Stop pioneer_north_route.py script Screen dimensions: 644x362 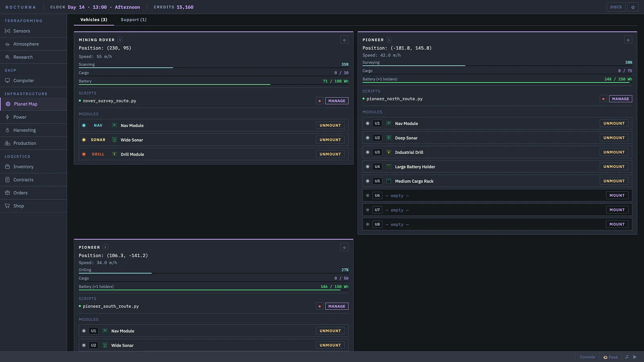(603, 99)
